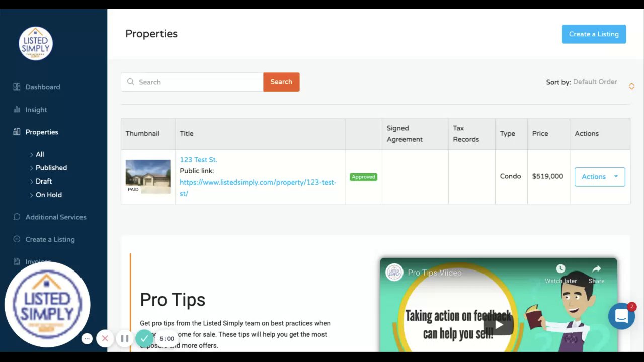Click the recorder 5:00 timer

[x=167, y=339]
